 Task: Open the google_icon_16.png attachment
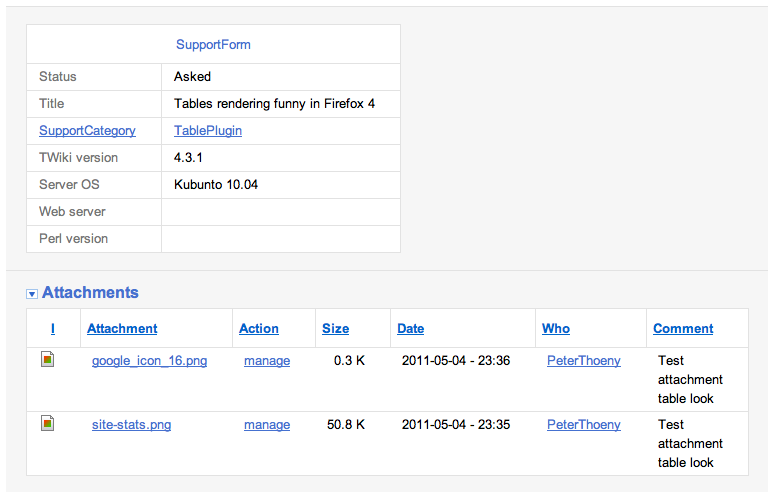coord(149,360)
